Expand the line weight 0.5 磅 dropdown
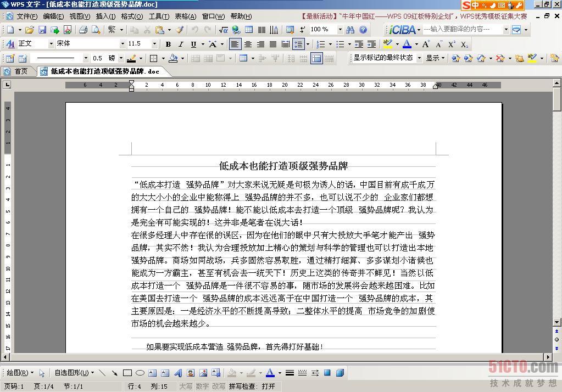Viewport: 562px width, 392px height. (121, 58)
